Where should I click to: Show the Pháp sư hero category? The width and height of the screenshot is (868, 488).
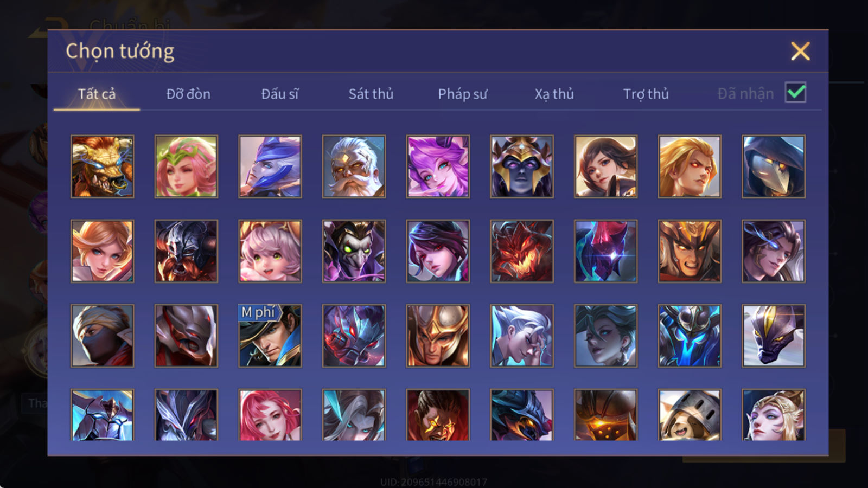tap(463, 94)
